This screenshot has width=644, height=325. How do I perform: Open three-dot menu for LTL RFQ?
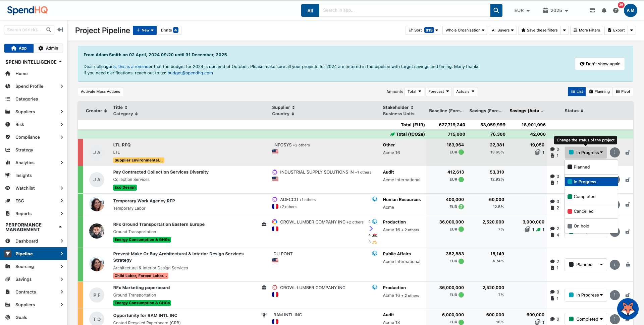614,152
